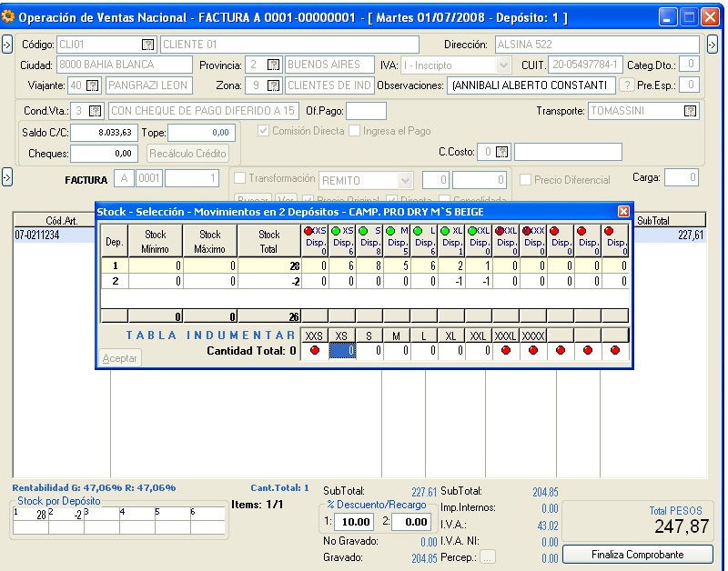Close the Stock Selección dialog
Viewport: 728px width, 571px height.
(x=623, y=211)
